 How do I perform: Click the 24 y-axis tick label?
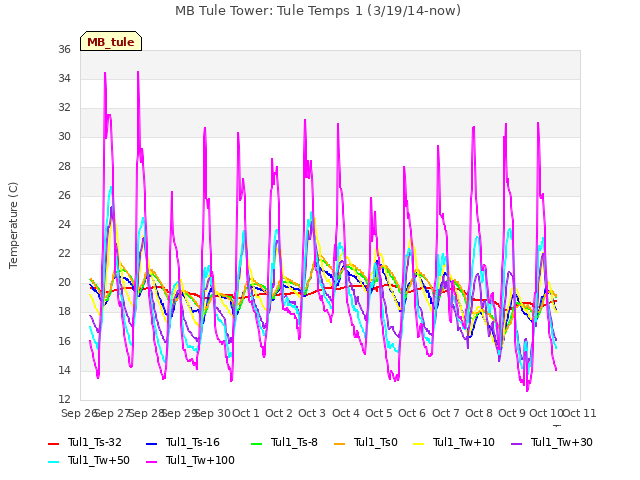click(64, 224)
